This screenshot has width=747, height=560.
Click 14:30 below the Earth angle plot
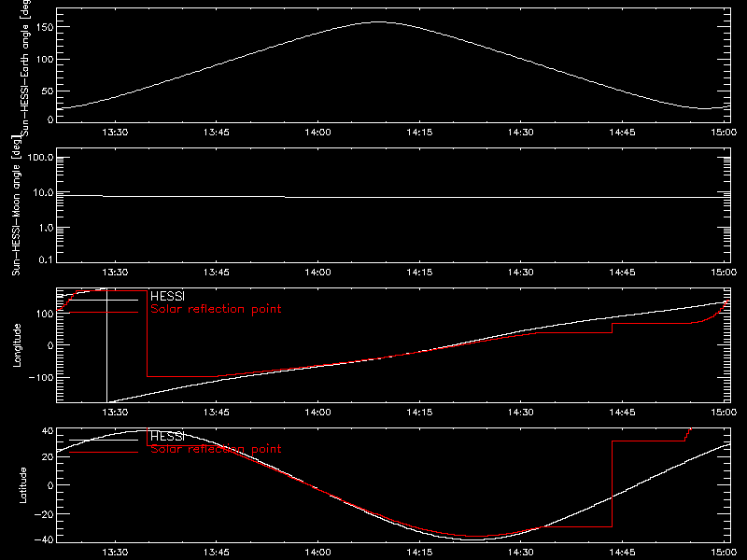[521, 132]
